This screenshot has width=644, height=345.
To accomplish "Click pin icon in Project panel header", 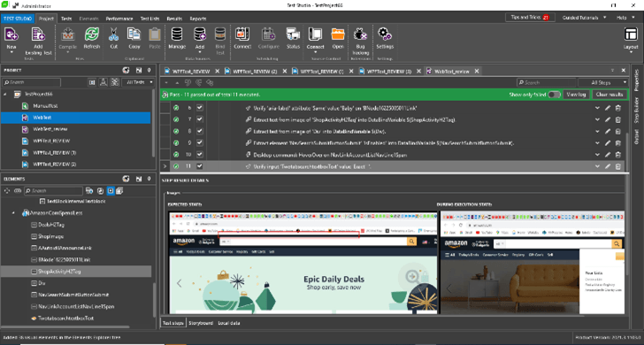I will pos(149,70).
